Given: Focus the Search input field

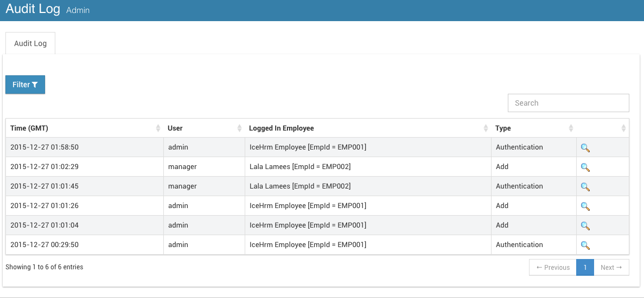Looking at the screenshot, I should pos(569,103).
